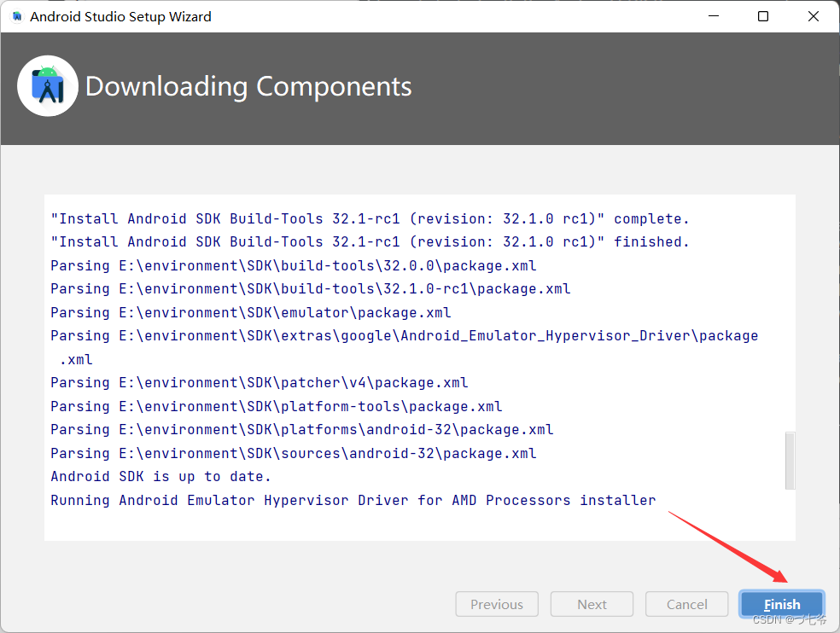This screenshot has width=840, height=633.
Task: Click the build-tools\32.0.0\package.xml line
Action: click(x=294, y=265)
